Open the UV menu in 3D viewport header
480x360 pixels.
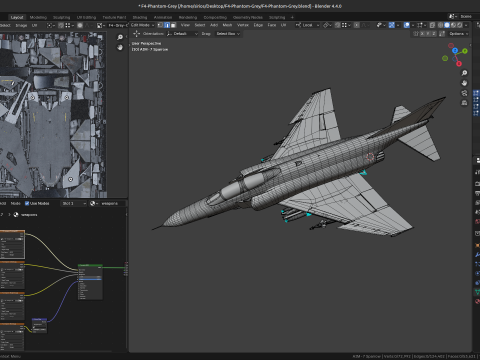283,25
